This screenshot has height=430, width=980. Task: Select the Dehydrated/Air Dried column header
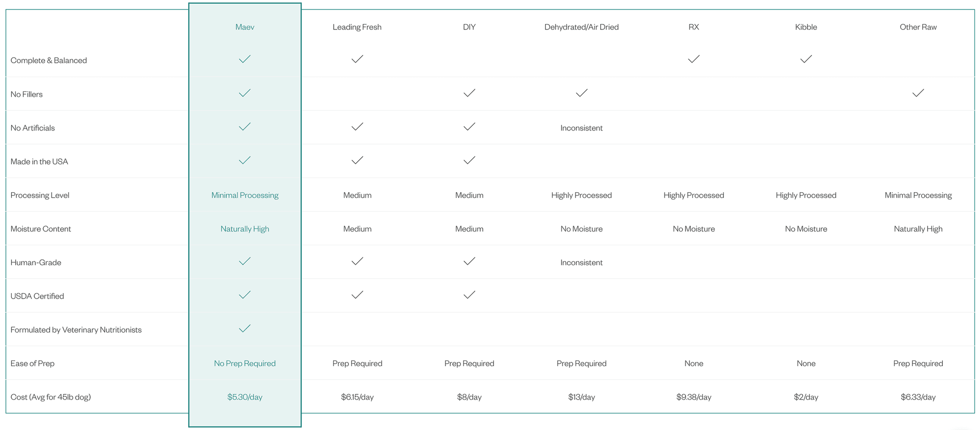[582, 27]
